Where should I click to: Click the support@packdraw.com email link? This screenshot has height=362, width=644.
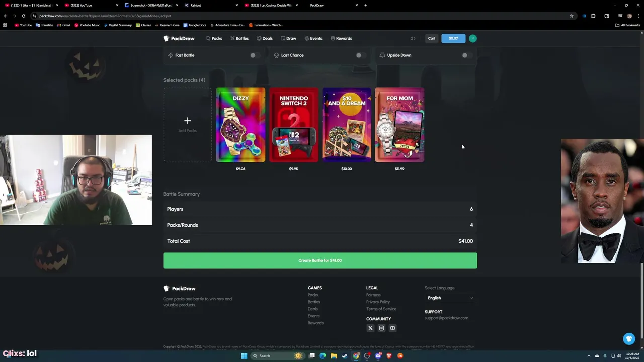[x=446, y=318]
